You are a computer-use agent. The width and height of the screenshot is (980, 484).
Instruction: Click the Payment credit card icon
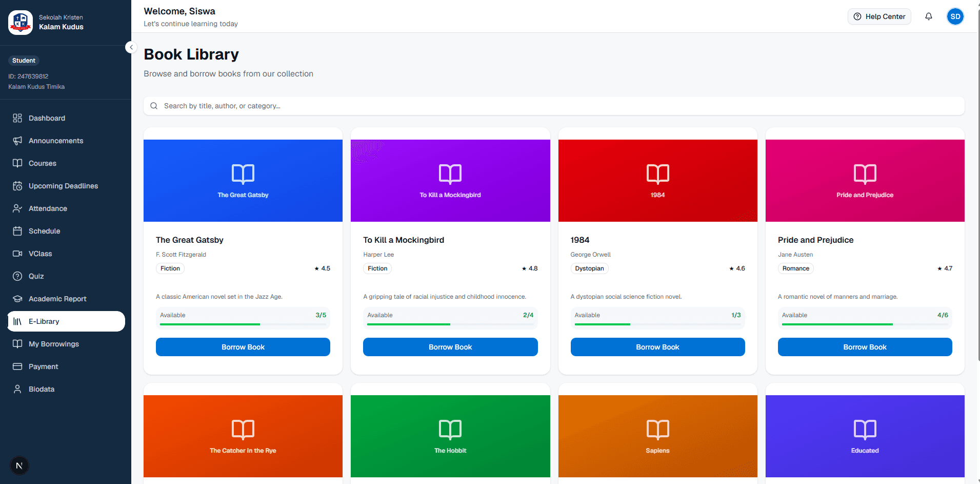(x=17, y=366)
